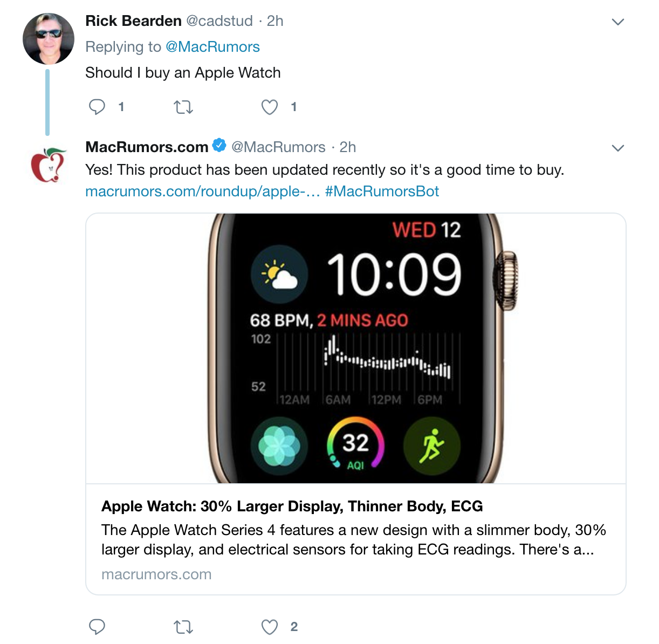Click the MacRumors verified badge
The image size is (659, 644).
pos(219,146)
